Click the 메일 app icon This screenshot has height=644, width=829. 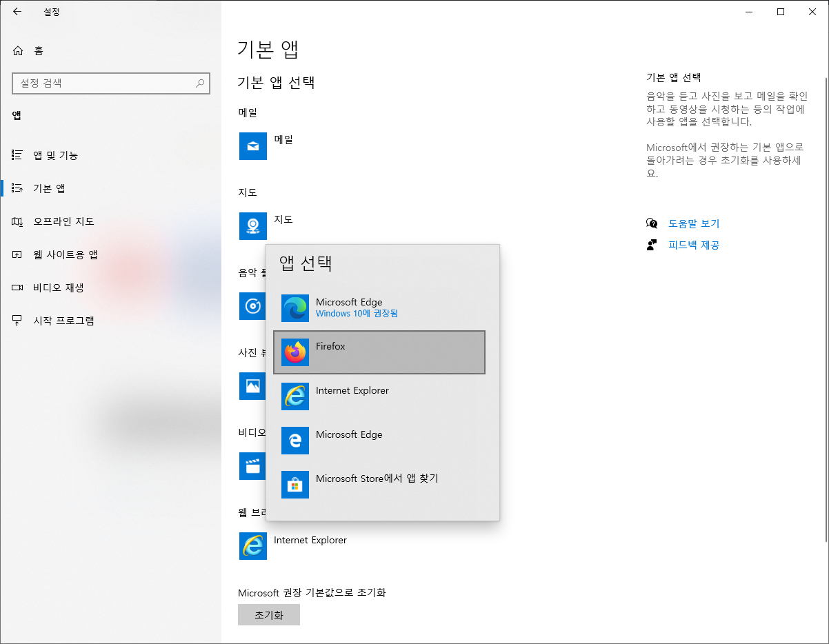tap(253, 146)
